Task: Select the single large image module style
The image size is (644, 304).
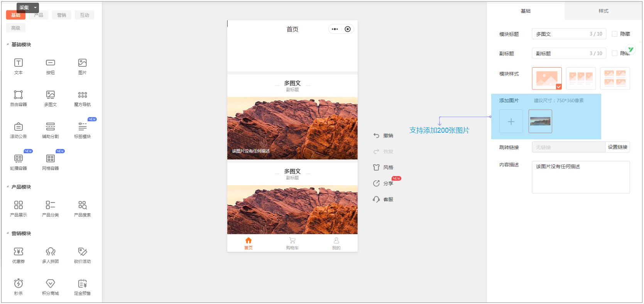Action: pos(547,78)
